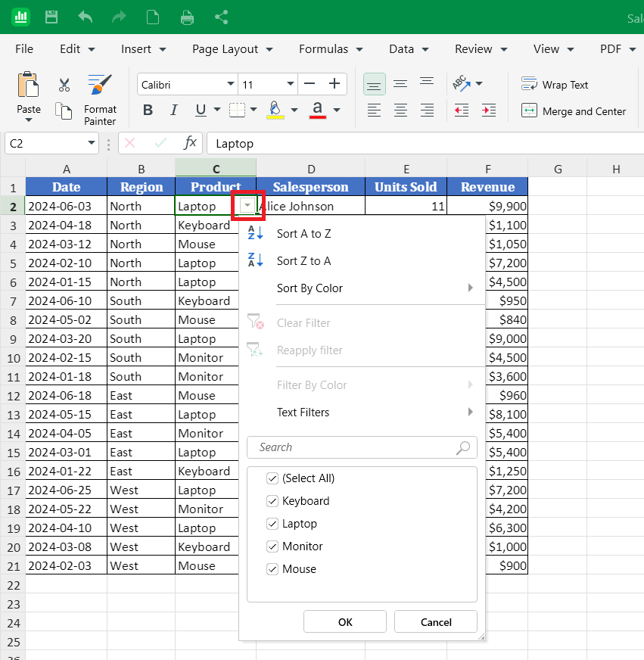Click the Copy icon below Cut

pos(64,111)
